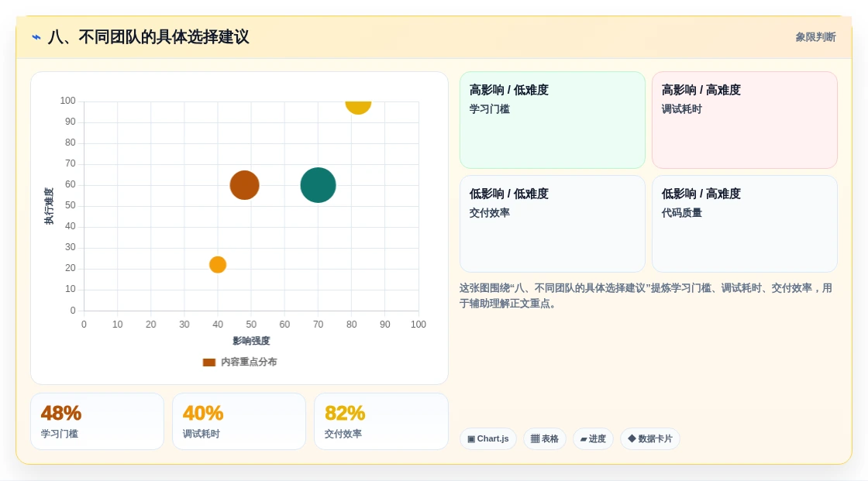Click the grid icon in the 表格 chip

(535, 439)
